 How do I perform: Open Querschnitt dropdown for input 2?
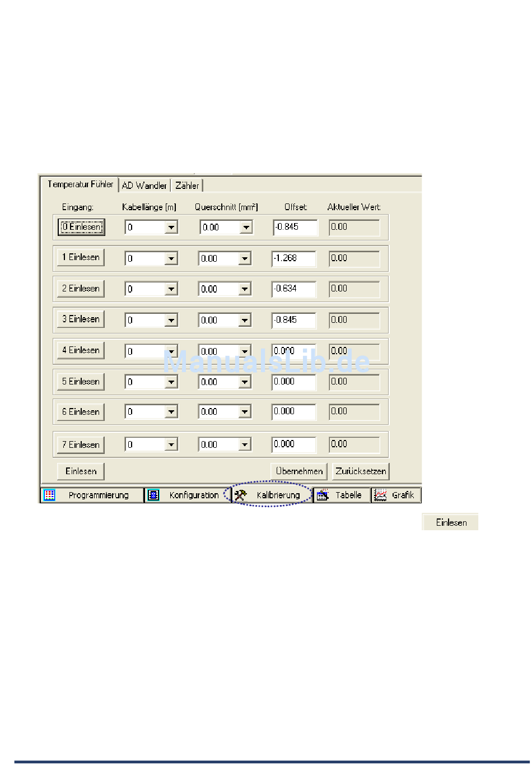tap(245, 289)
